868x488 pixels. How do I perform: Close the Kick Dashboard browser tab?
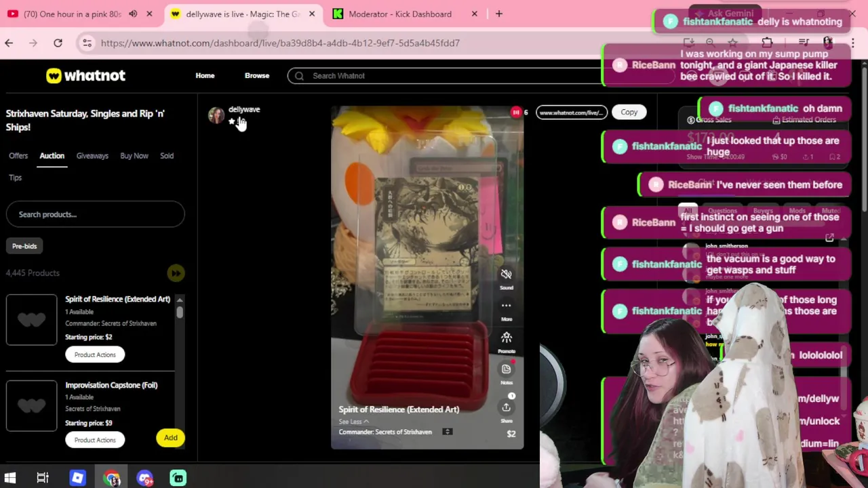click(x=475, y=14)
